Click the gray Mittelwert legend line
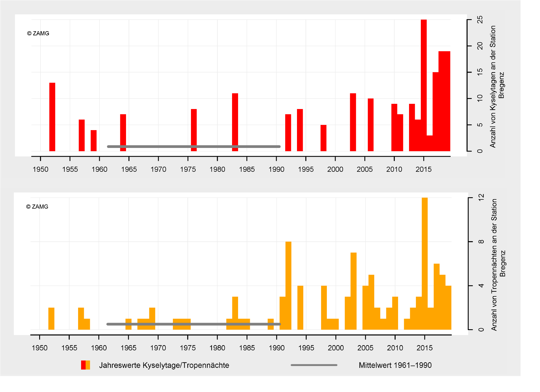 pyautogui.click(x=314, y=365)
